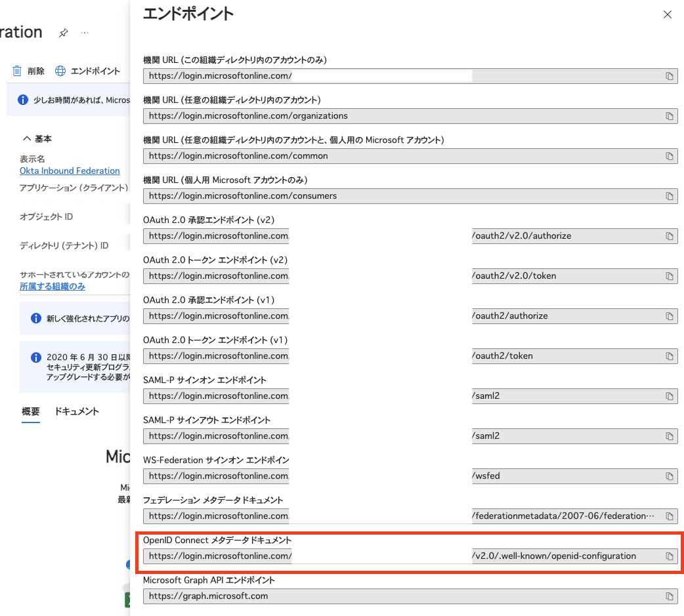Copy the OAuth 2.0 token endpoint (v2) URL
Image resolution: width=684 pixels, height=616 pixels.
(x=670, y=276)
